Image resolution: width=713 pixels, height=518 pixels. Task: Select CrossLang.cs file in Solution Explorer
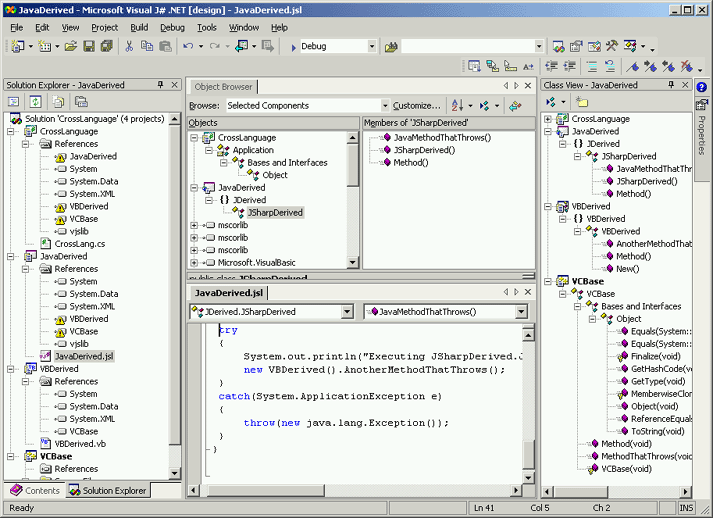coord(80,244)
